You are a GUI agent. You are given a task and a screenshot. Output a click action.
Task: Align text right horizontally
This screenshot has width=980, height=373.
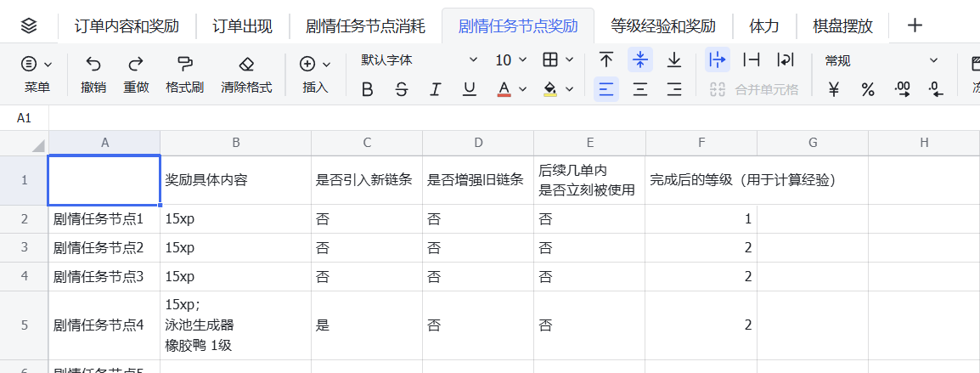coord(673,89)
